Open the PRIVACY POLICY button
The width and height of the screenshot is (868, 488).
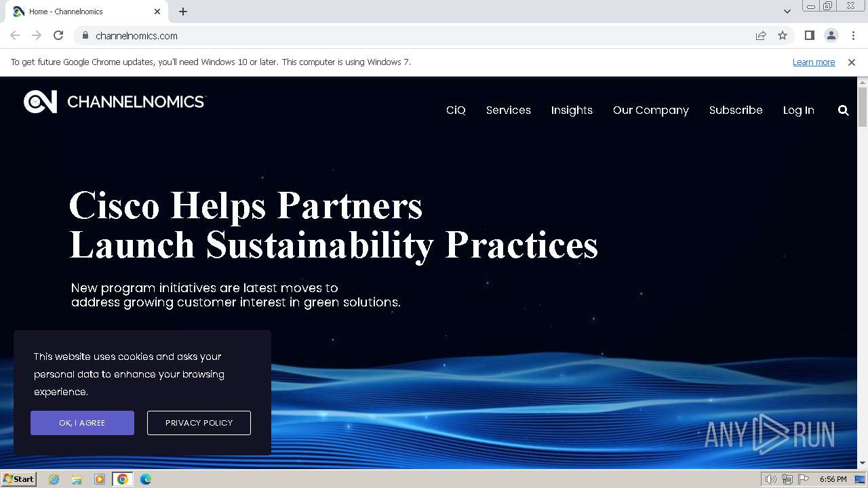pos(199,423)
